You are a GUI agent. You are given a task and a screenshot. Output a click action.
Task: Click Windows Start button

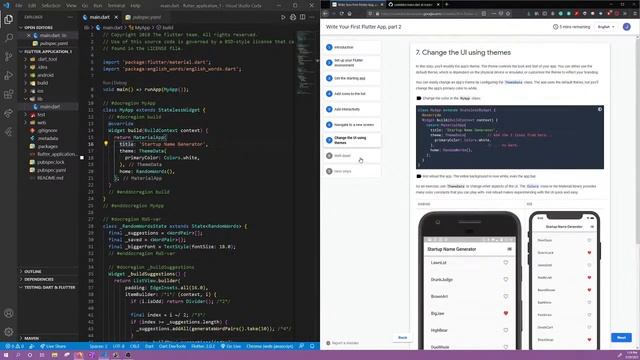point(6,355)
